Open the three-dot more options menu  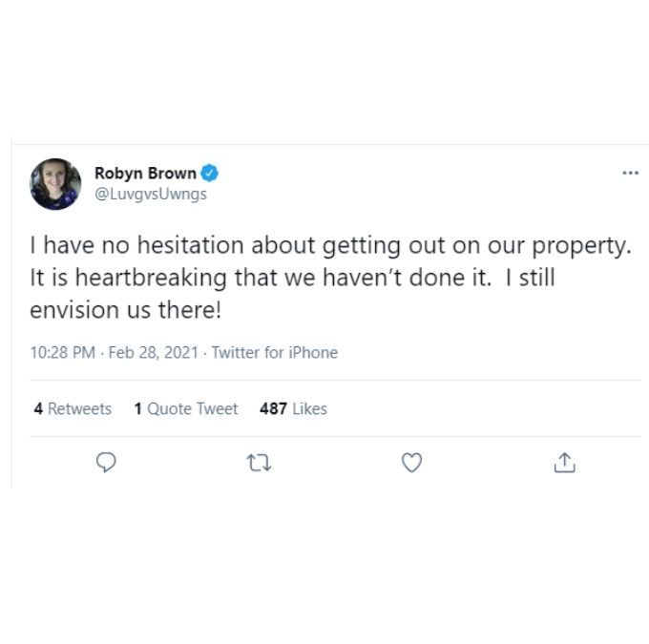630,173
